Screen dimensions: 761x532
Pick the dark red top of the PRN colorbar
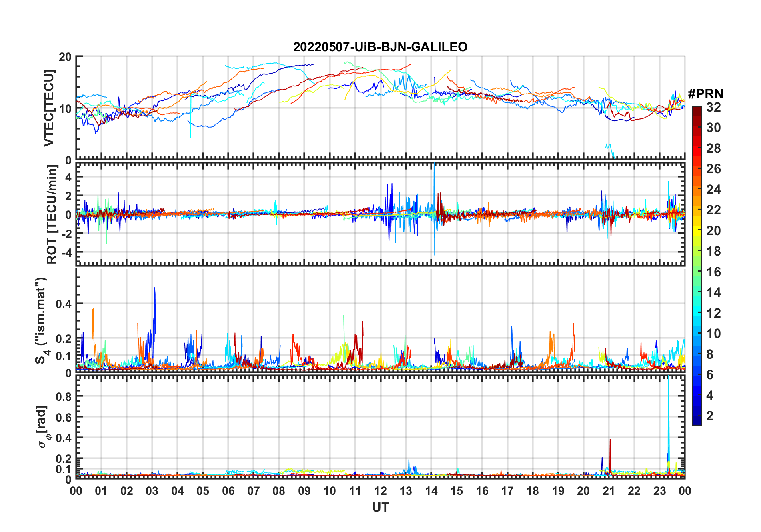point(697,110)
